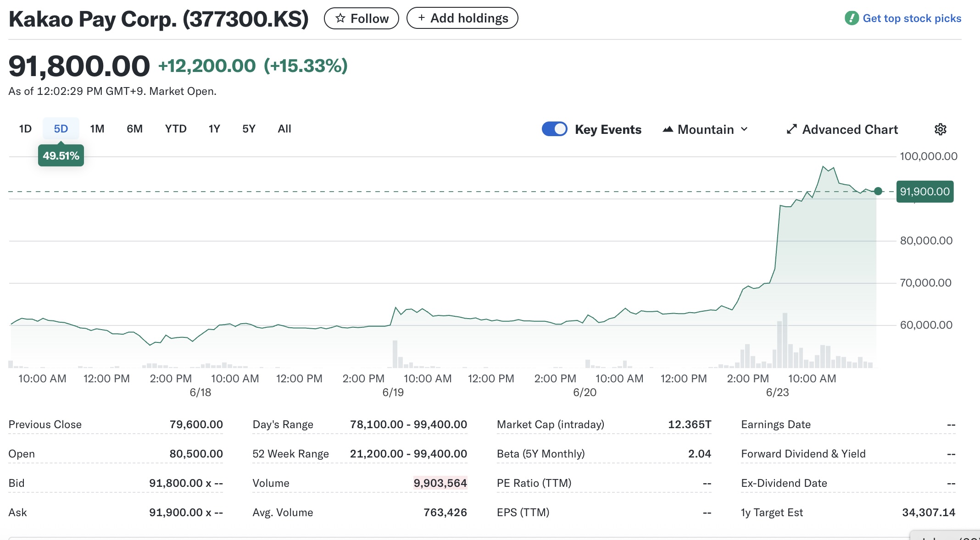Click 52 Week Range value 21,200.00 - 99,400.00
This screenshot has width=980, height=540.
pyautogui.click(x=408, y=454)
